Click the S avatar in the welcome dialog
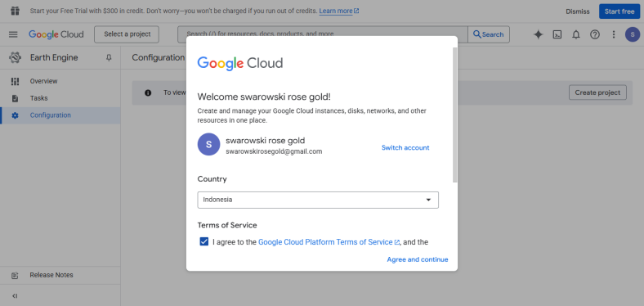The width and height of the screenshot is (644, 306). point(208,144)
